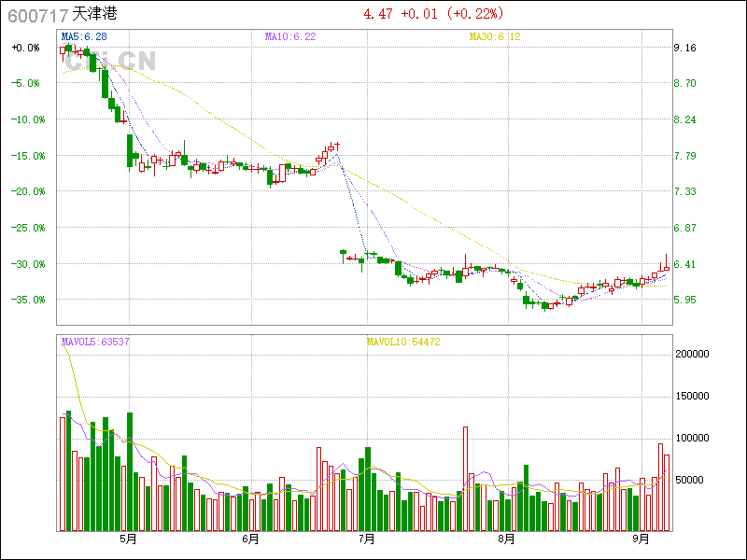Screen dimensions: 747x560
Task: Click the 600717 天津港 stock title
Action: [x=63, y=15]
